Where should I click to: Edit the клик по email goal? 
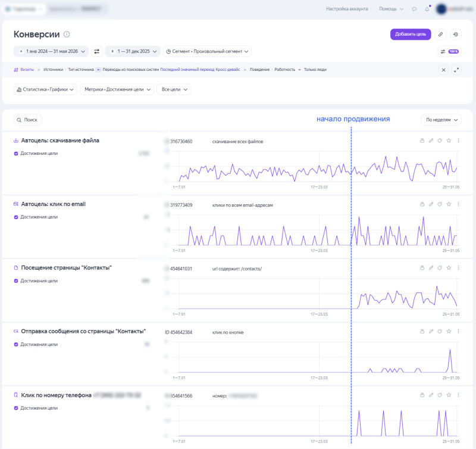[431, 204]
